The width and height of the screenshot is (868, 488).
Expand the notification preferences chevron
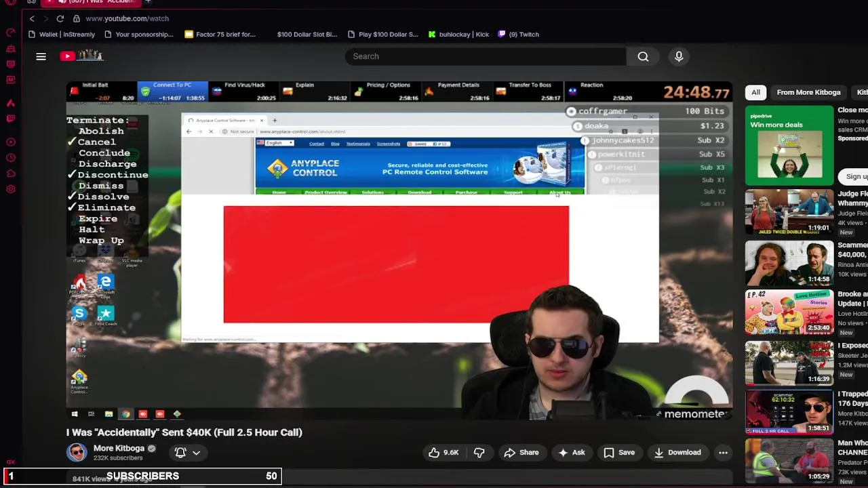coord(196,453)
